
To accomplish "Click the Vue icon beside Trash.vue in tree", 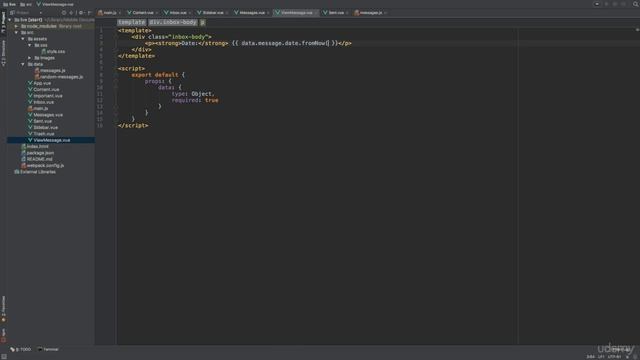I will pos(30,134).
